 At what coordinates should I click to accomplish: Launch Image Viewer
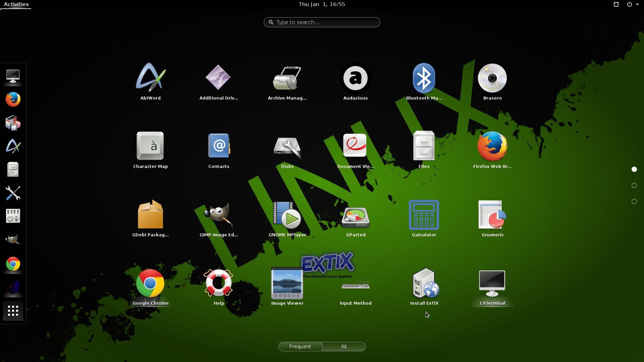(287, 287)
